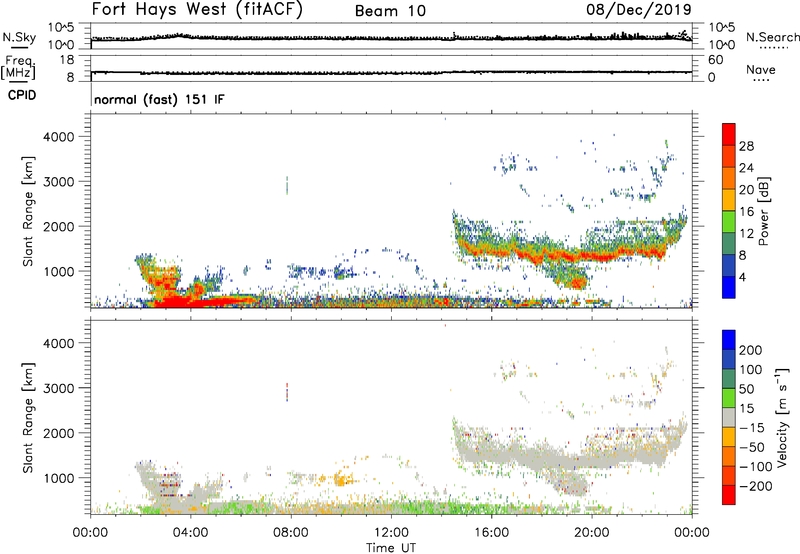Click the 'Nave' legend label
The image size is (800, 554).
tap(761, 69)
